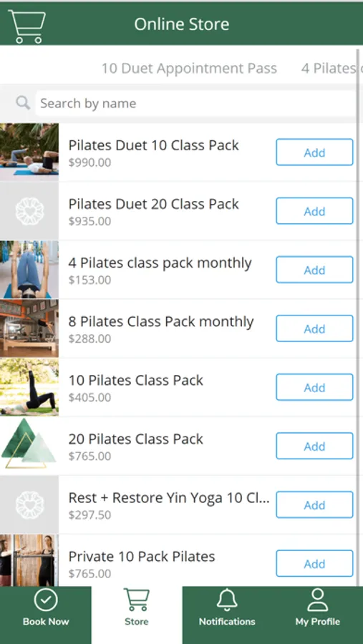Image resolution: width=363 pixels, height=644 pixels.
Task: Open the Notifications bell icon
Action: [x=227, y=600]
